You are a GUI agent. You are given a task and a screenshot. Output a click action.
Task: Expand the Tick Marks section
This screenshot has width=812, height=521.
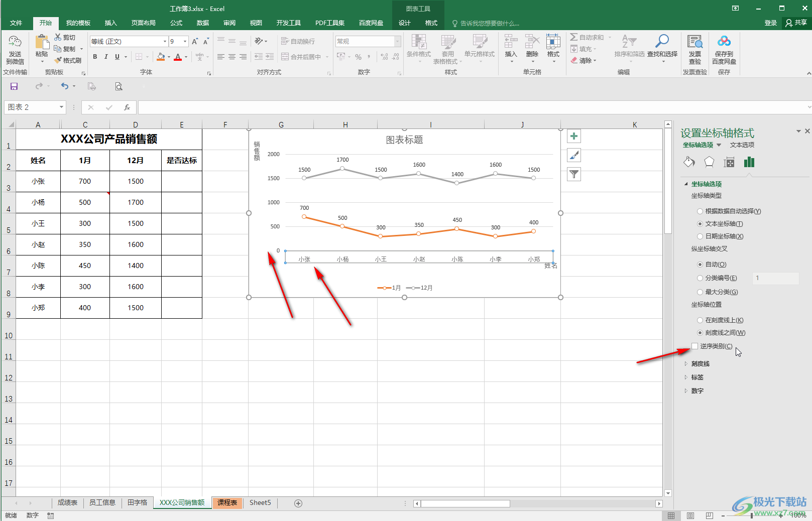click(x=700, y=364)
